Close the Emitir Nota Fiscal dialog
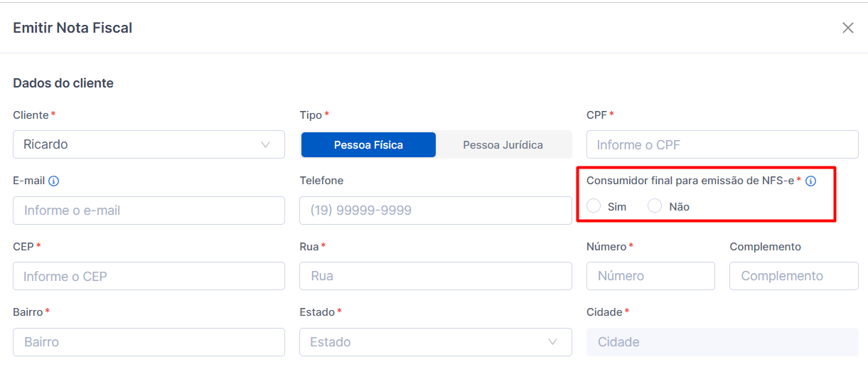868x372 pixels. coord(847,28)
